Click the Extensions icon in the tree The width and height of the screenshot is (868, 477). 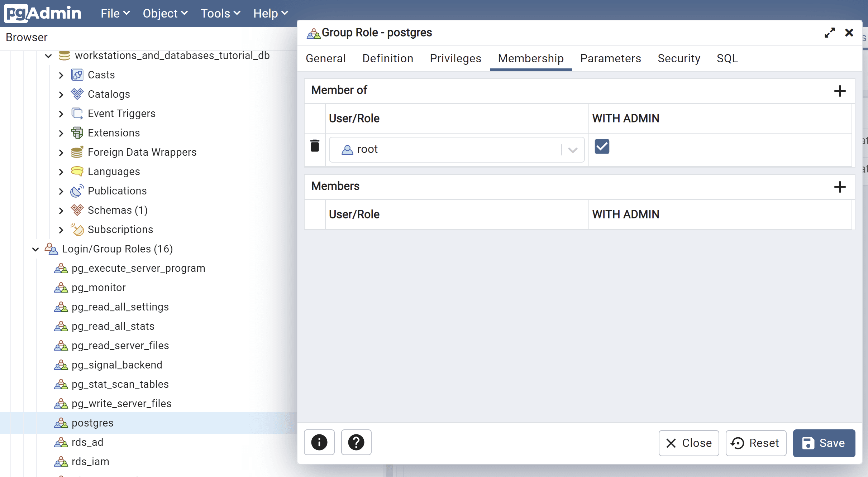(77, 133)
